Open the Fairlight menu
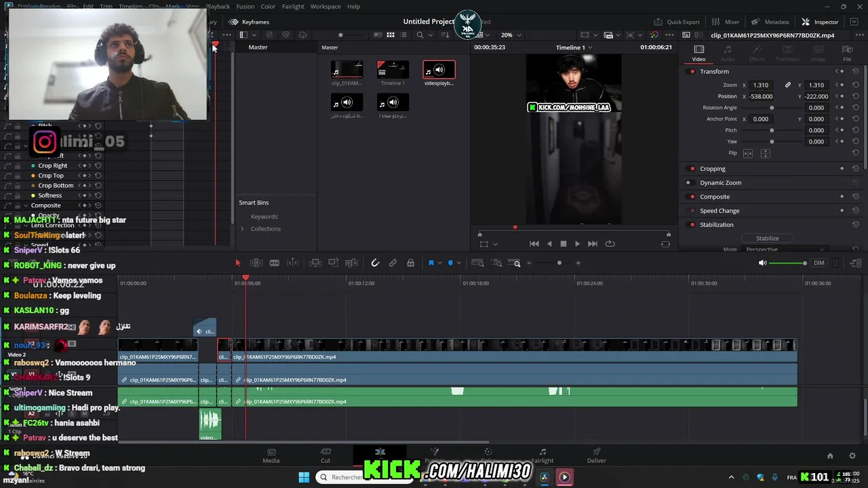 pos(293,6)
